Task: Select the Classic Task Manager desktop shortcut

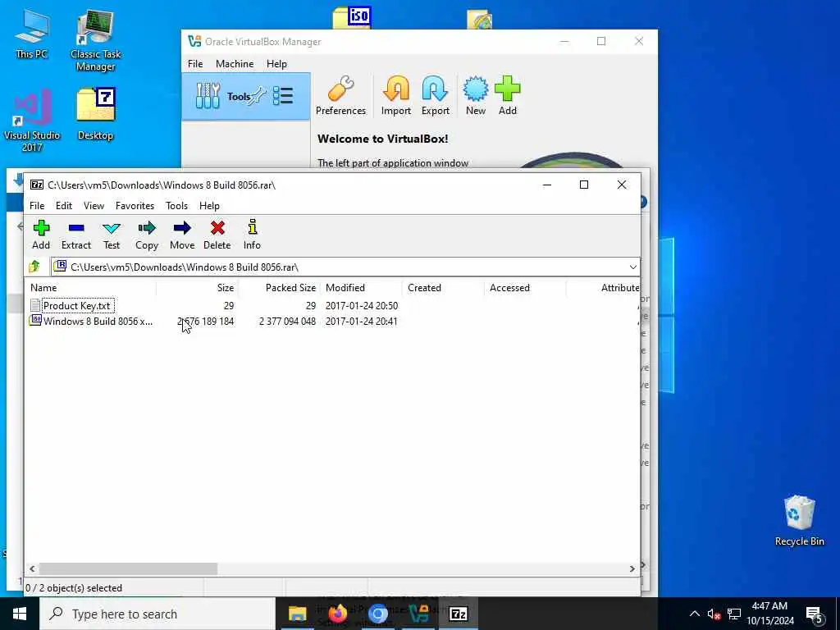Action: pos(95,40)
